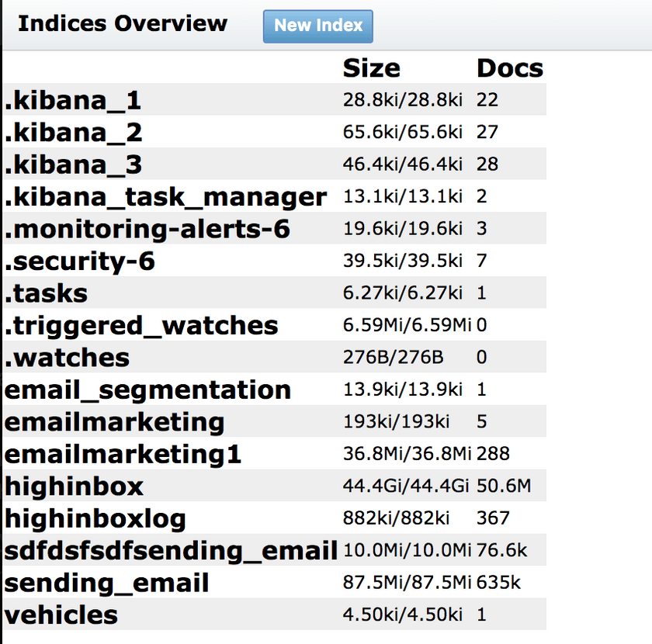This screenshot has height=644, width=652.
Task: Select the .kibana_2 index name
Action: [74, 133]
